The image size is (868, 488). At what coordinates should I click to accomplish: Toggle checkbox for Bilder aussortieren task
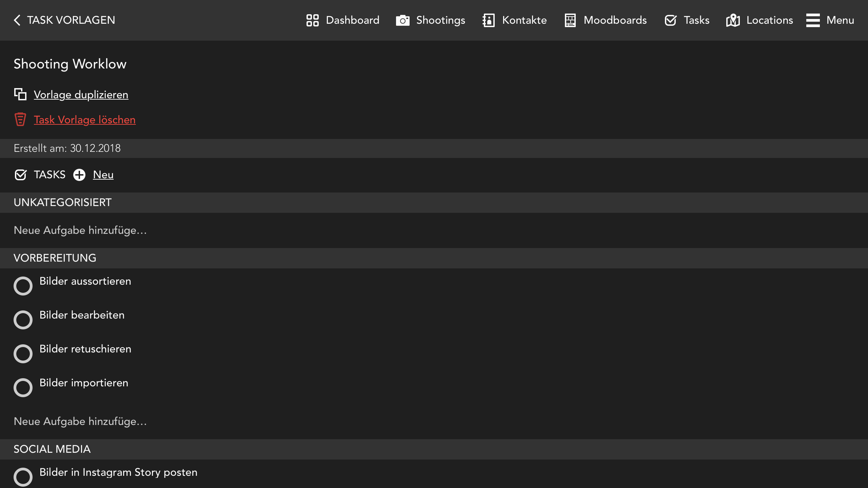(23, 286)
